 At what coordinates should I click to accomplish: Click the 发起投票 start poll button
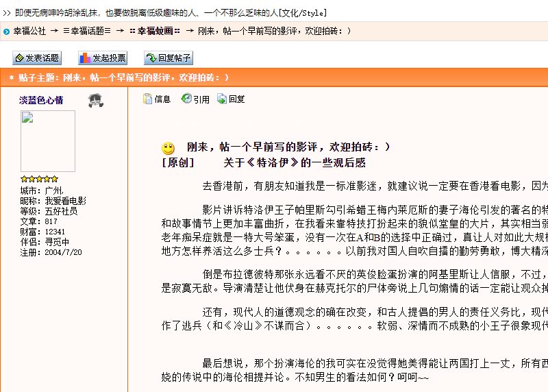(x=103, y=58)
